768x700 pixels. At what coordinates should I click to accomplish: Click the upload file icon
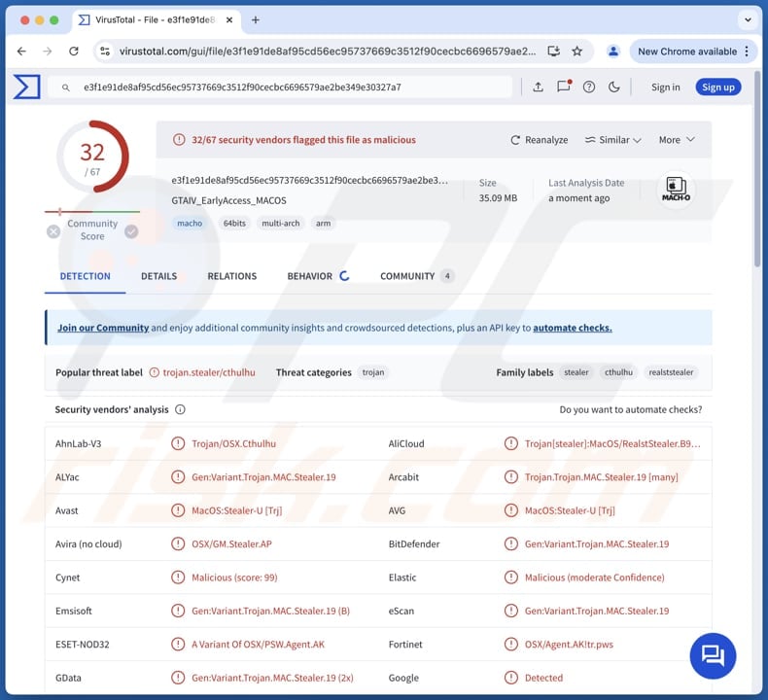[x=538, y=87]
